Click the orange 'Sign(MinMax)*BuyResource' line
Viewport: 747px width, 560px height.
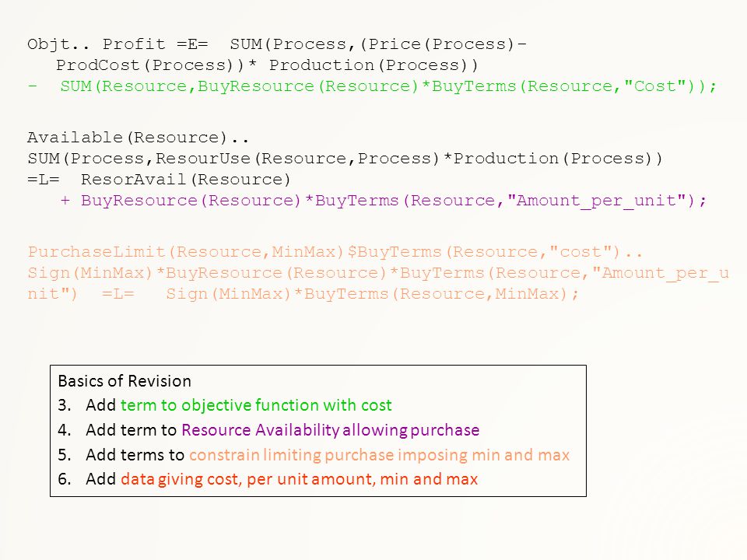coord(378,273)
